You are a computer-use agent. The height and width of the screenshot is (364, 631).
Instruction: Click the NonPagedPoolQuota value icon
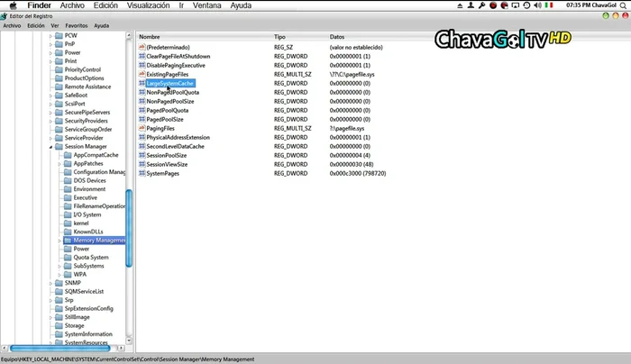142,92
